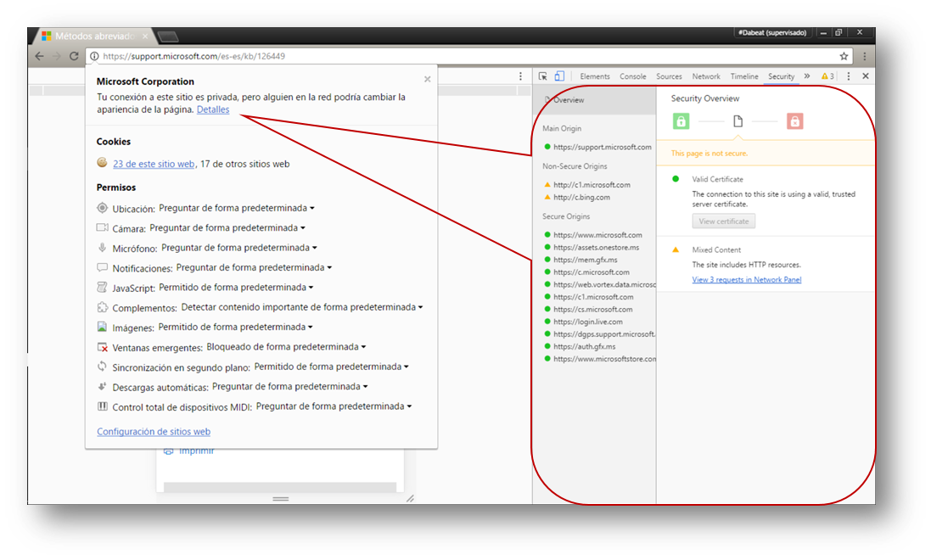Bookmark this page with the star icon
931x560 pixels.
(844, 56)
